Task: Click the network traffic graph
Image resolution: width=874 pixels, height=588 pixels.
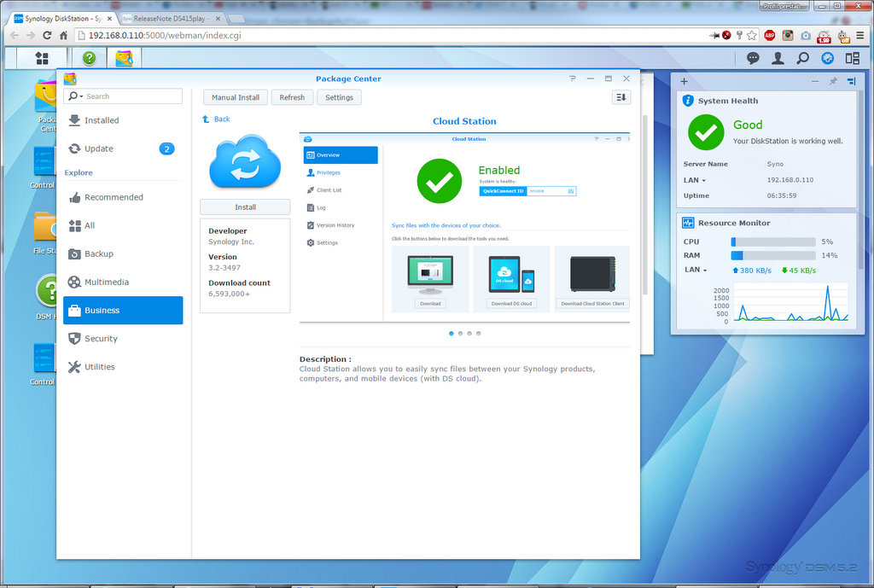Action: pyautogui.click(x=791, y=303)
